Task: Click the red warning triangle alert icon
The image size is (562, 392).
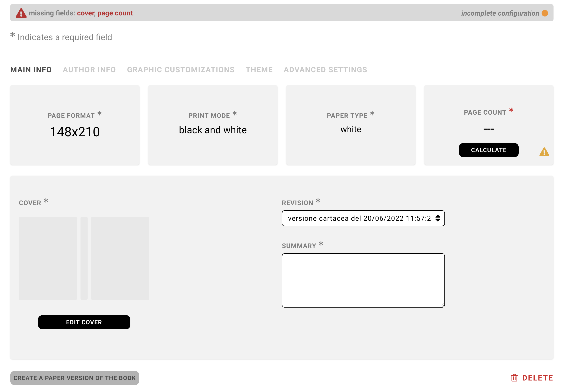Action: pyautogui.click(x=21, y=13)
